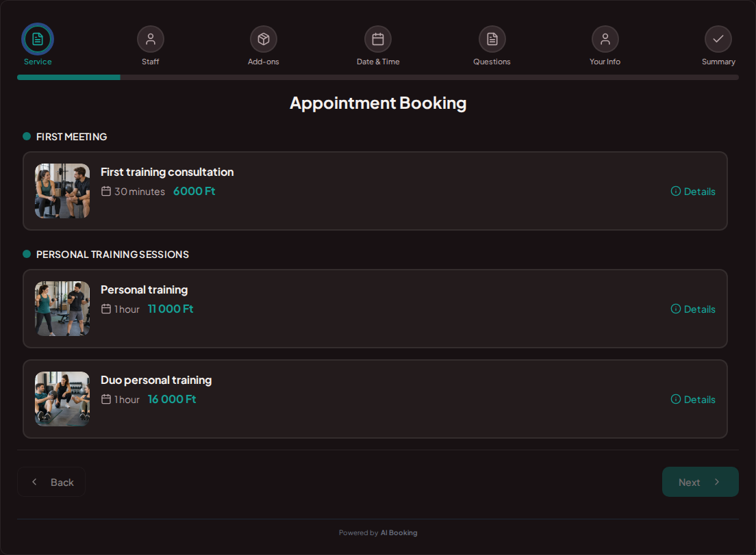
Task: Select the First training consultation thumbnail
Action: (x=62, y=191)
